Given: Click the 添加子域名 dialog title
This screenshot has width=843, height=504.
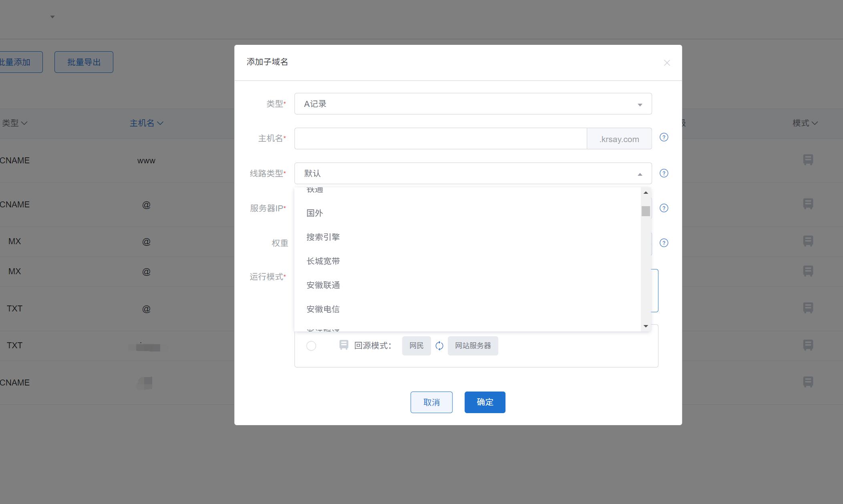Looking at the screenshot, I should click(x=268, y=62).
